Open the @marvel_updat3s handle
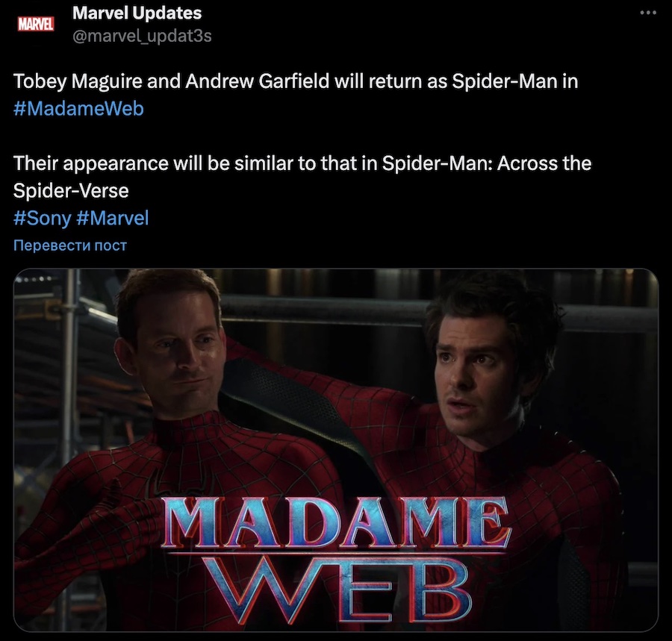This screenshot has width=672, height=641. pyautogui.click(x=142, y=36)
